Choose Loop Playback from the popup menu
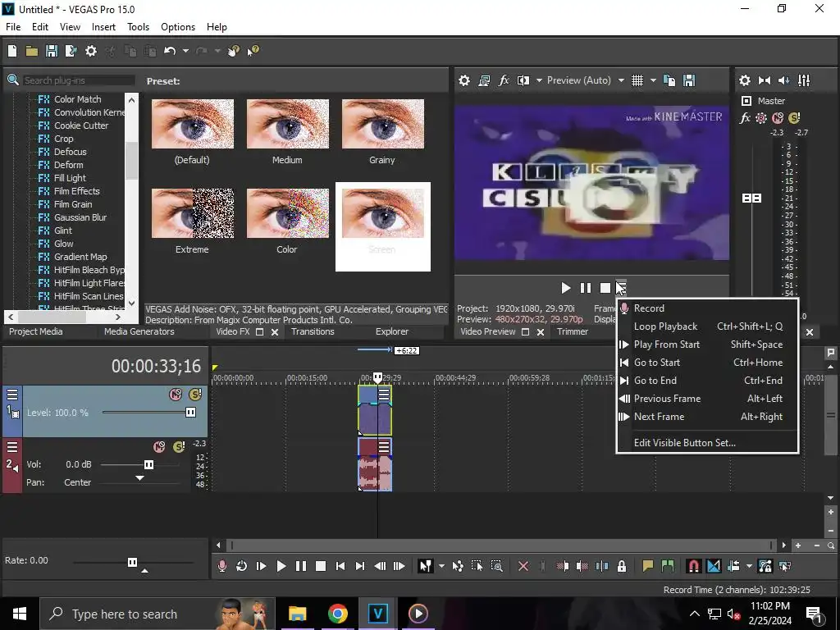Screen dimensions: 840x630 (x=708, y=326)
